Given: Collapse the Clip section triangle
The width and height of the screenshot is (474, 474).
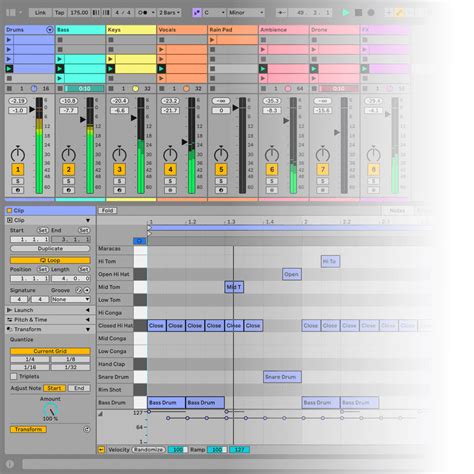Looking at the screenshot, I should pyautogui.click(x=88, y=220).
